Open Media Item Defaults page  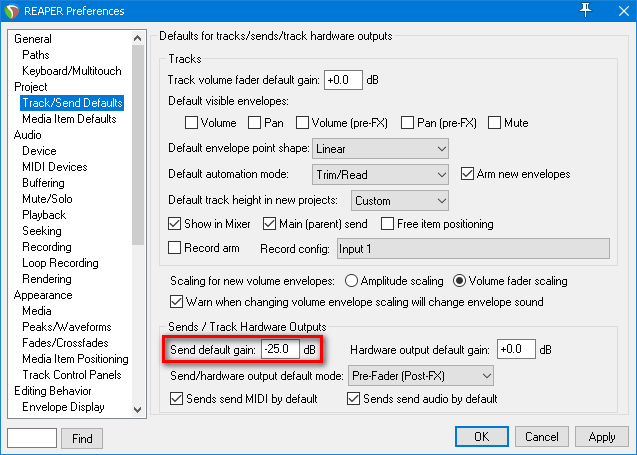(x=69, y=119)
